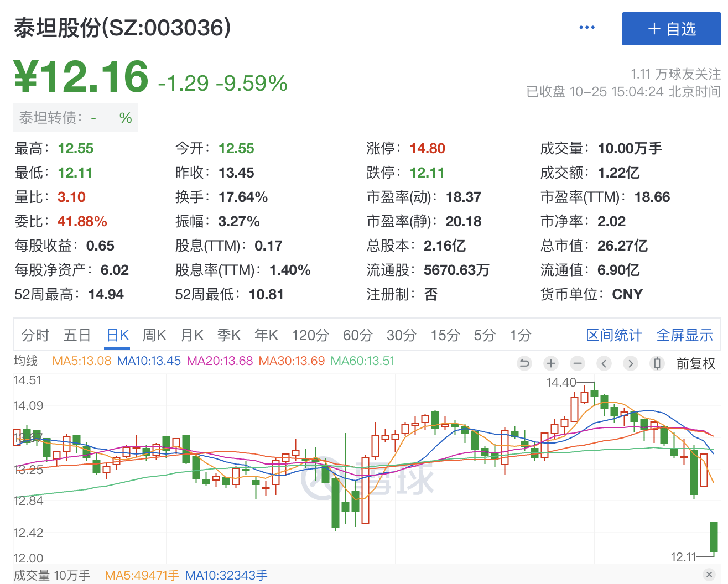Screen dimensions: 728x584
Task: Open the 前复权 adjustment dropdown
Action: [695, 364]
